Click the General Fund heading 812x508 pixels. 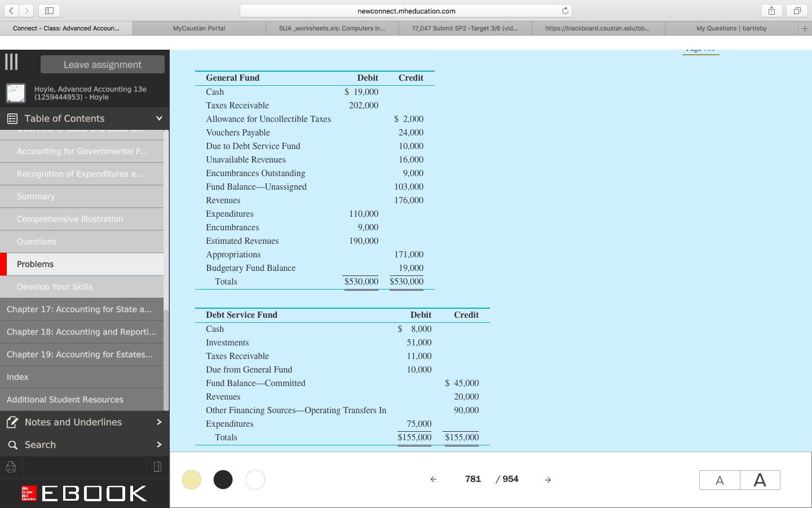click(x=233, y=78)
